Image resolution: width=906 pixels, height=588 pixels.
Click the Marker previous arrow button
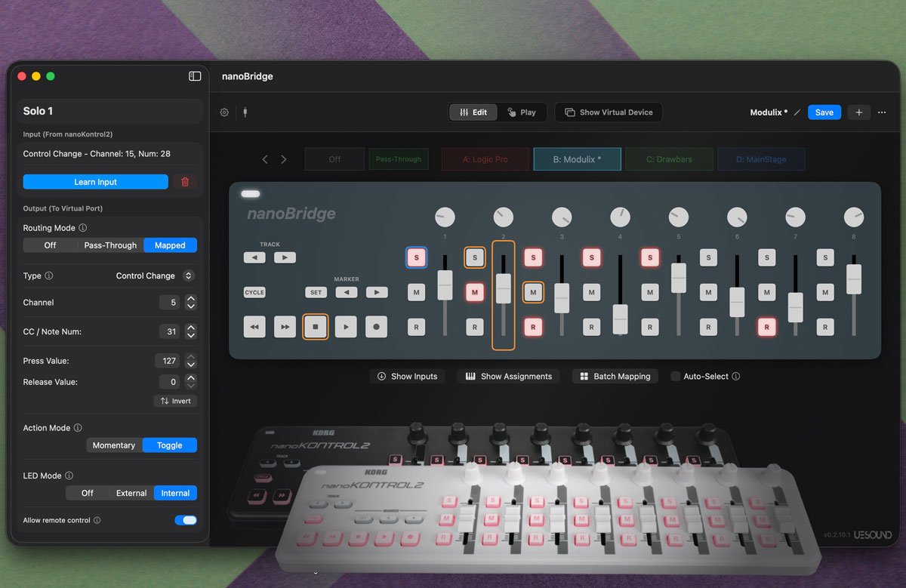pos(347,292)
